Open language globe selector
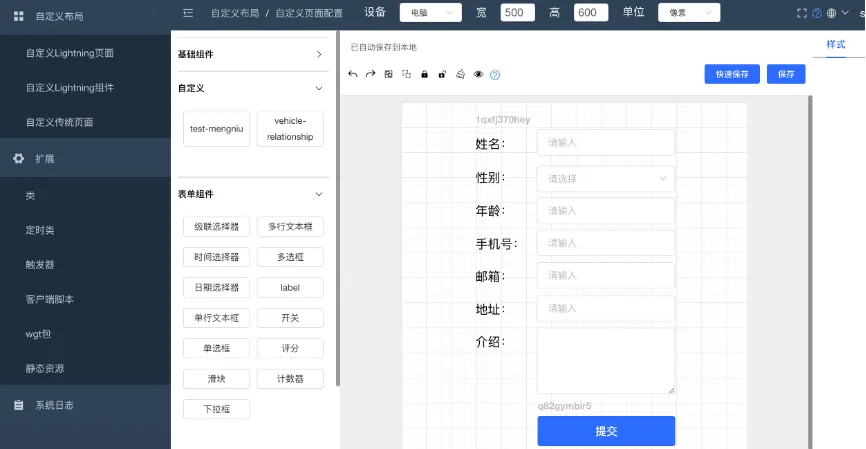Screen dimensions: 866x449 [x=831, y=13]
